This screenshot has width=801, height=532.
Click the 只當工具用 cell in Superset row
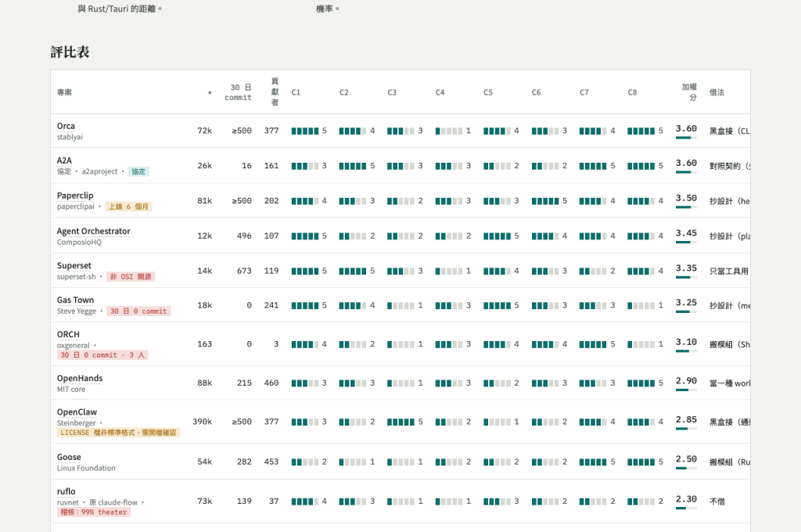729,271
